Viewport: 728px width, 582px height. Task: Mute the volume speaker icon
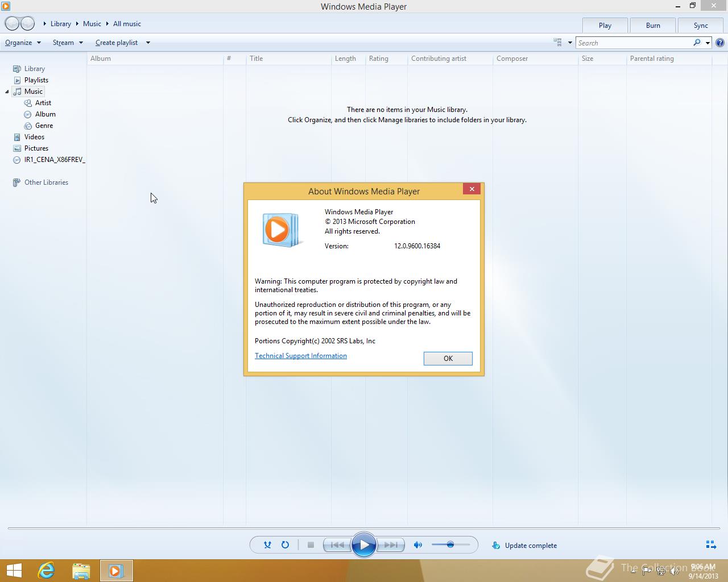coord(418,545)
